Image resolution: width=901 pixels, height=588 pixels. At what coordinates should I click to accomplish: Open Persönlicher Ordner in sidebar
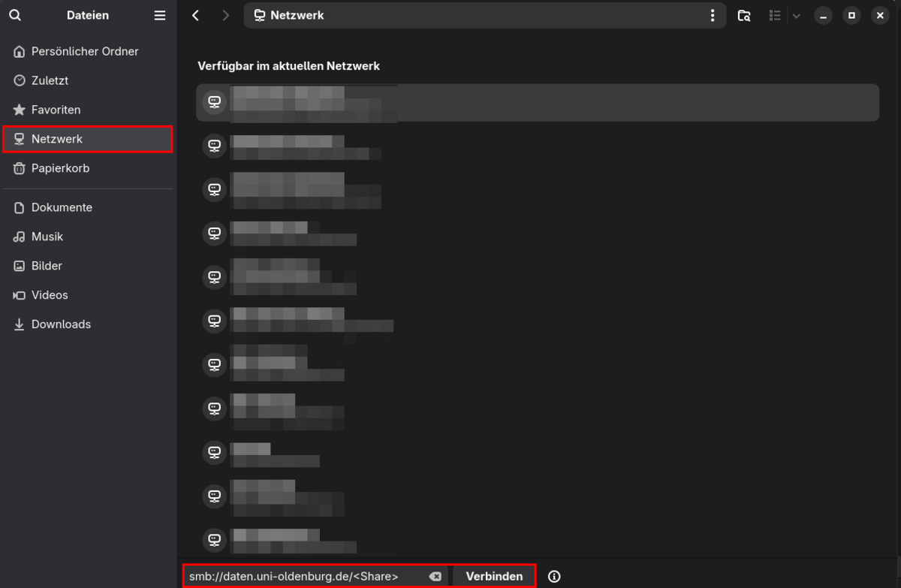(x=85, y=51)
